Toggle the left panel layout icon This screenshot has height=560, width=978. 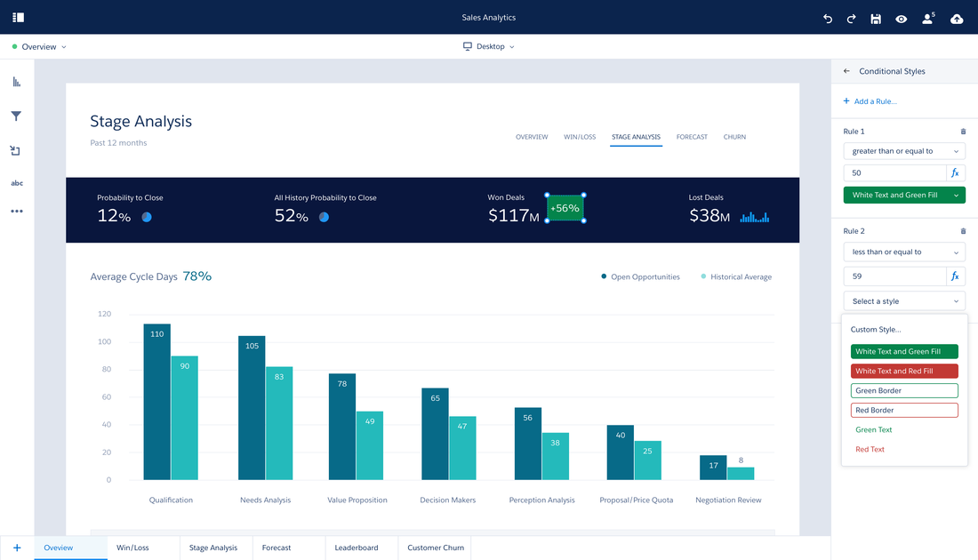pos(18,18)
